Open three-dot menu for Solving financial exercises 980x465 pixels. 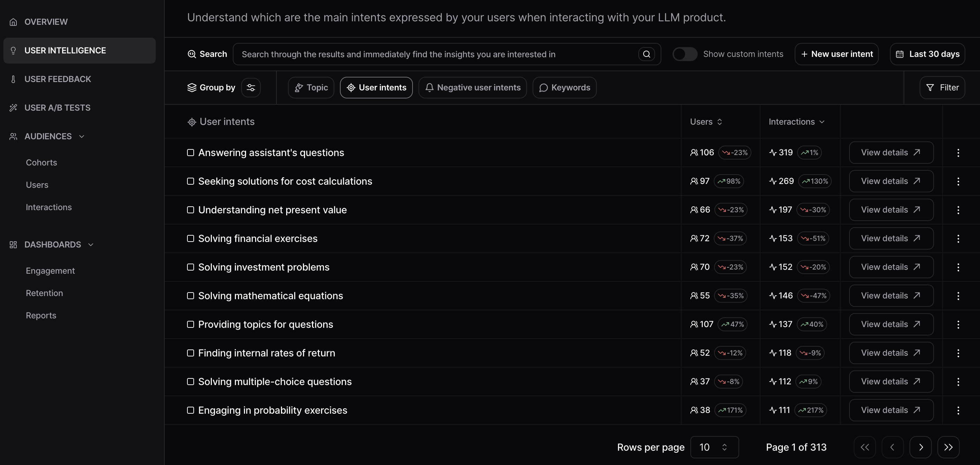958,238
